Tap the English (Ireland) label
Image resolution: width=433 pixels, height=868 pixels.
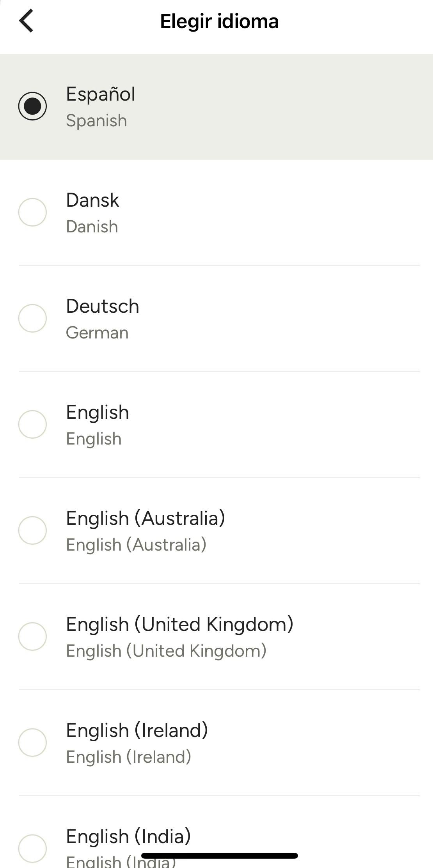137,730
